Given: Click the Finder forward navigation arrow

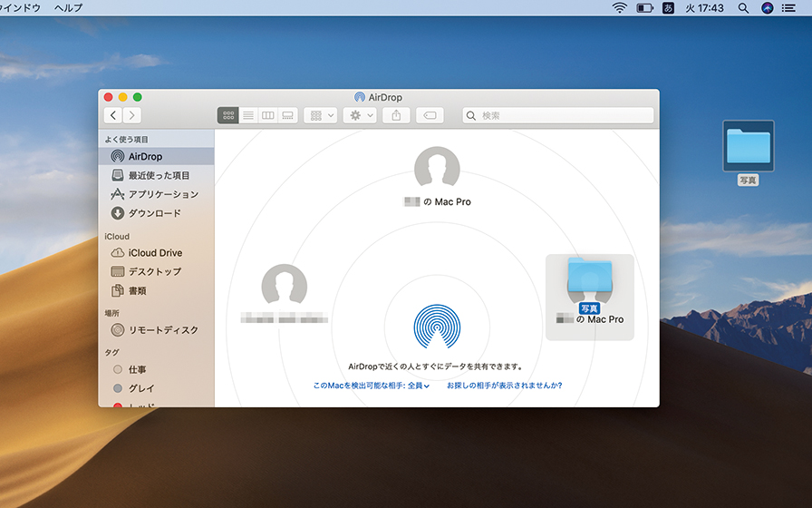Looking at the screenshot, I should [x=132, y=115].
